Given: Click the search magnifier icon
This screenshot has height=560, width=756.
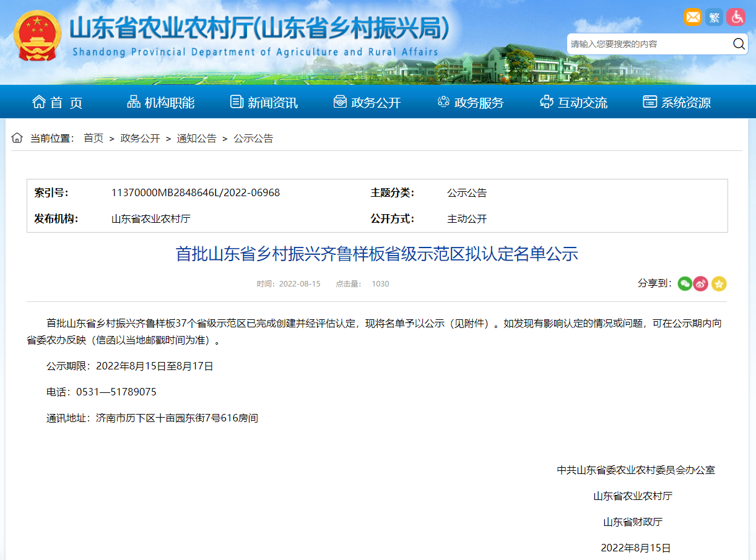Looking at the screenshot, I should [739, 43].
